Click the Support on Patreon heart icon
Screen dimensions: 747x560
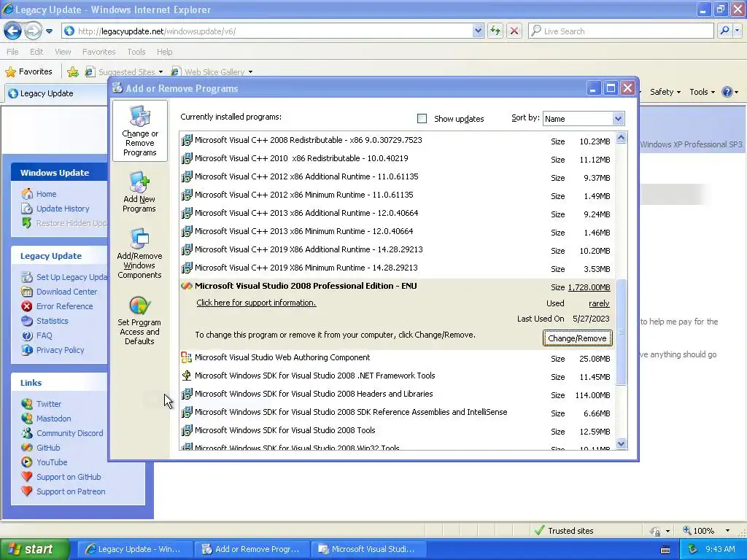[27, 491]
